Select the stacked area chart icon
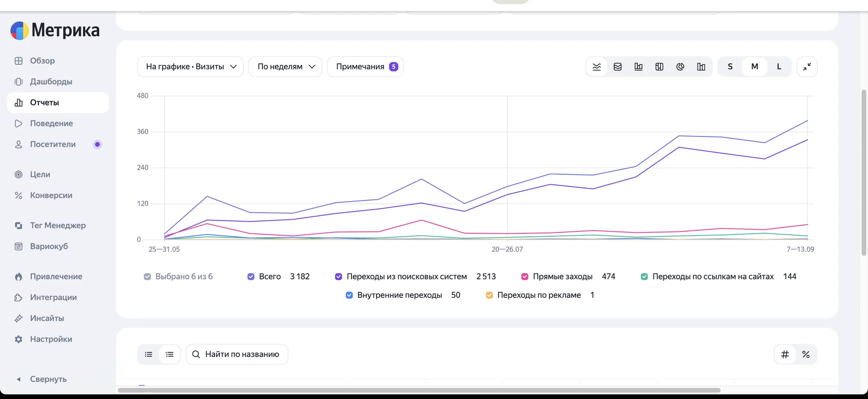868x399 pixels. click(x=618, y=66)
